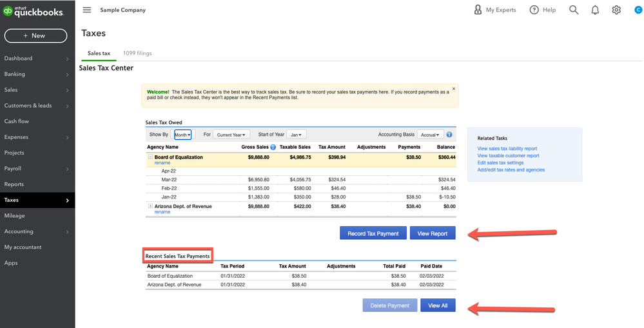Select the Apr-22 row
Viewport: 644px width, 328px height.
pyautogui.click(x=301, y=171)
